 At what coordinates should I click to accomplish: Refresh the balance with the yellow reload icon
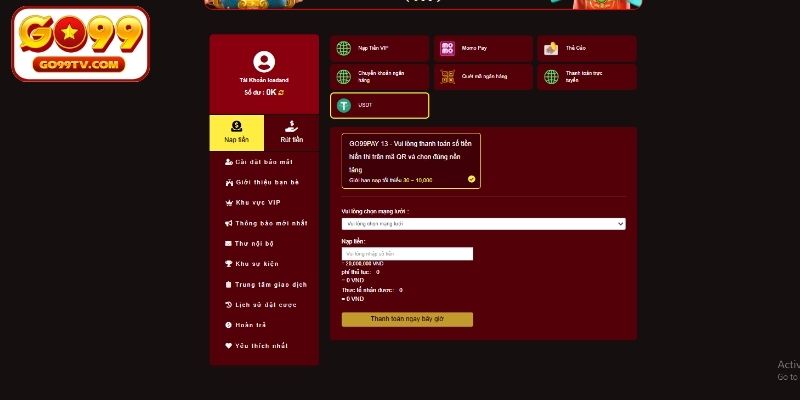tap(281, 92)
